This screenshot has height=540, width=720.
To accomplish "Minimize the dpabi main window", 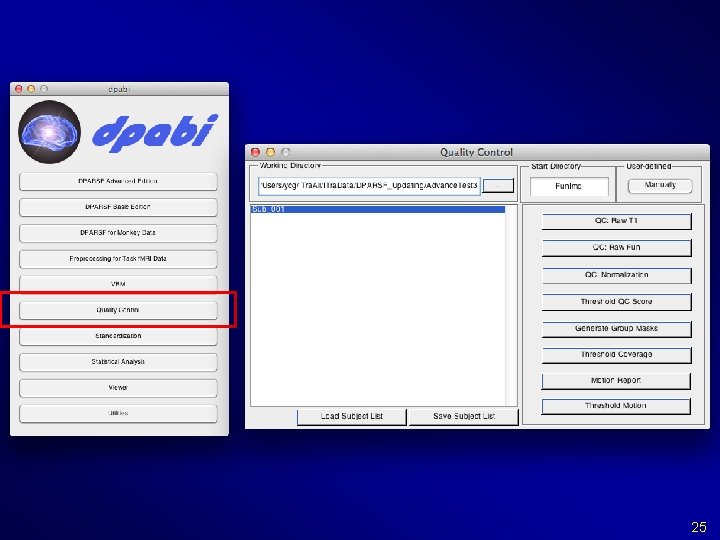I will [x=31, y=89].
